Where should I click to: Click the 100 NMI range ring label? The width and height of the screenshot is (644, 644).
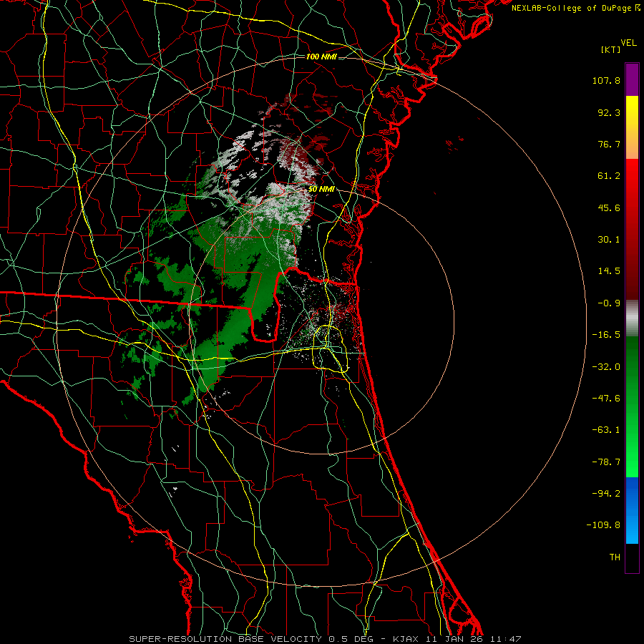pos(321,57)
